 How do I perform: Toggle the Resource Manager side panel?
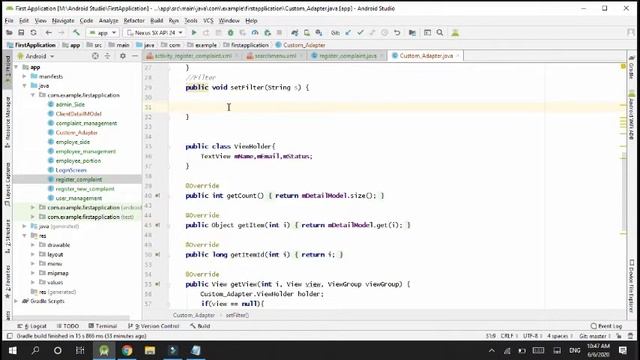coord(7,122)
